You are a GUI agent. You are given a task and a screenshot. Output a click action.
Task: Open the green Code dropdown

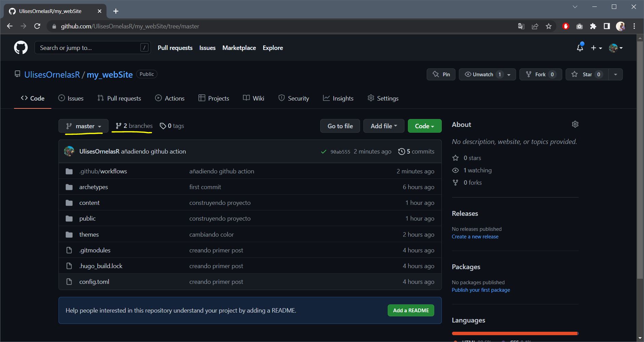click(x=425, y=126)
